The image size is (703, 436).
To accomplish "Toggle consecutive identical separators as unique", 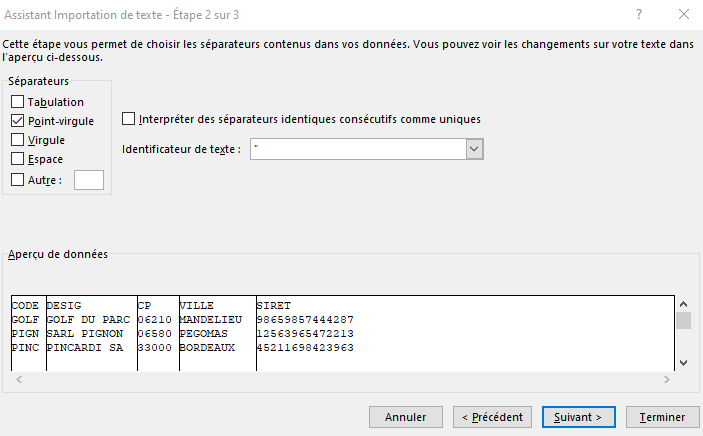I will (x=129, y=119).
